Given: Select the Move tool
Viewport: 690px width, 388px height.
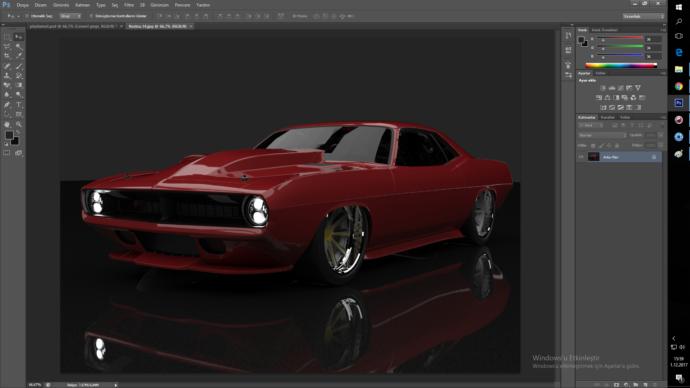Looking at the screenshot, I should click(18, 37).
